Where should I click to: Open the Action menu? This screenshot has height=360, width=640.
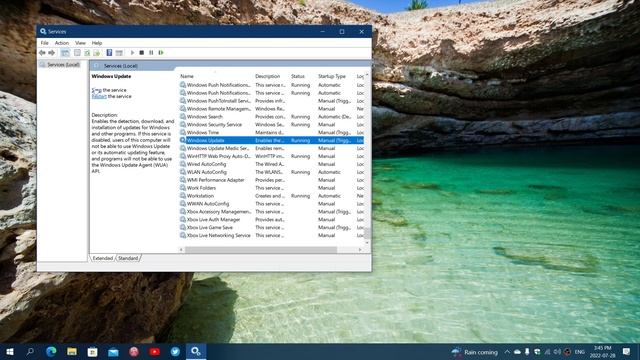62,43
